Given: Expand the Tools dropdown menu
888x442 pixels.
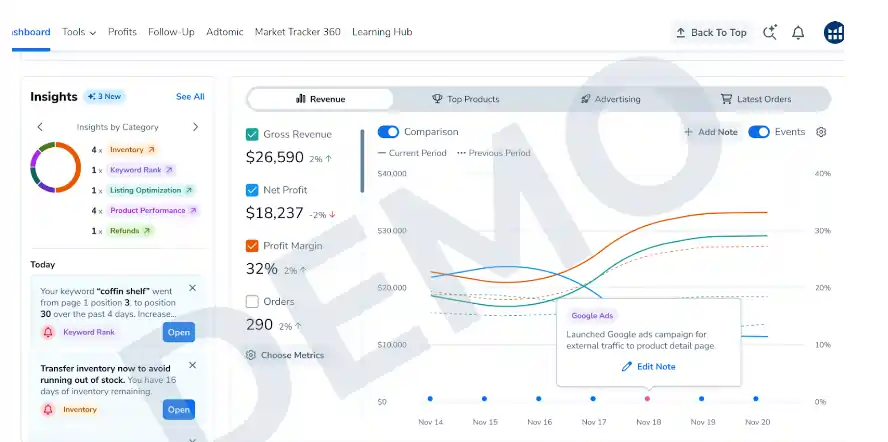Looking at the screenshot, I should pos(79,32).
